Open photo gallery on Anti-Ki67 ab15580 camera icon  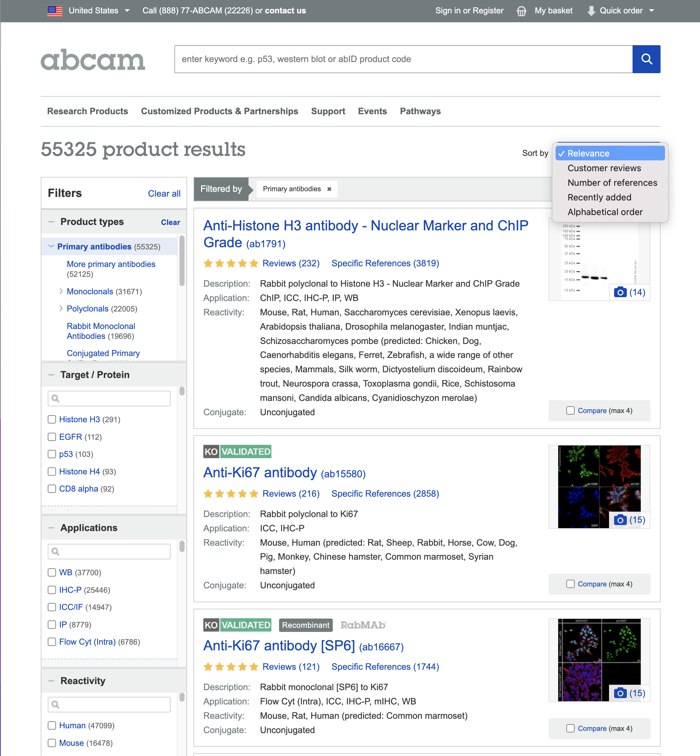[620, 520]
